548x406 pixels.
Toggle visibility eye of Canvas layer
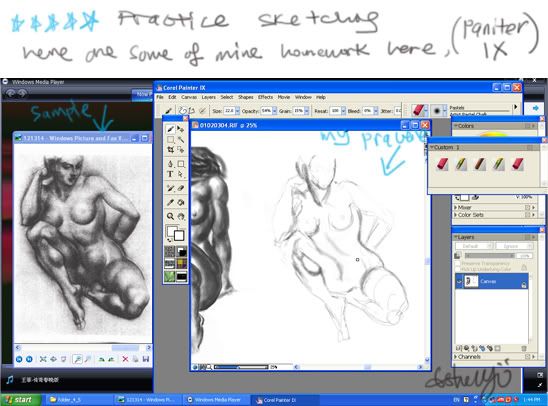[x=459, y=281]
